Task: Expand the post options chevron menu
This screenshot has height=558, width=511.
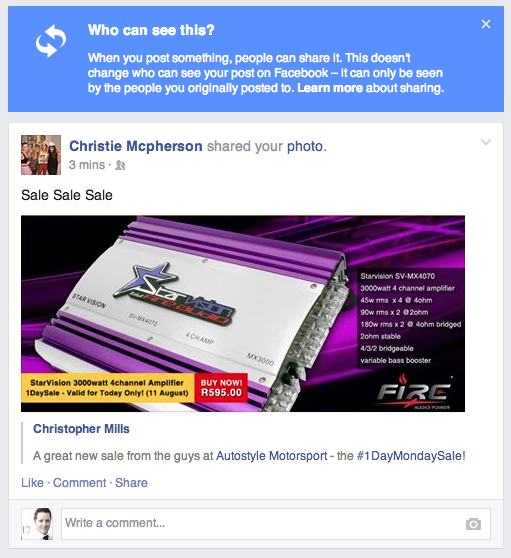Action: tap(486, 142)
